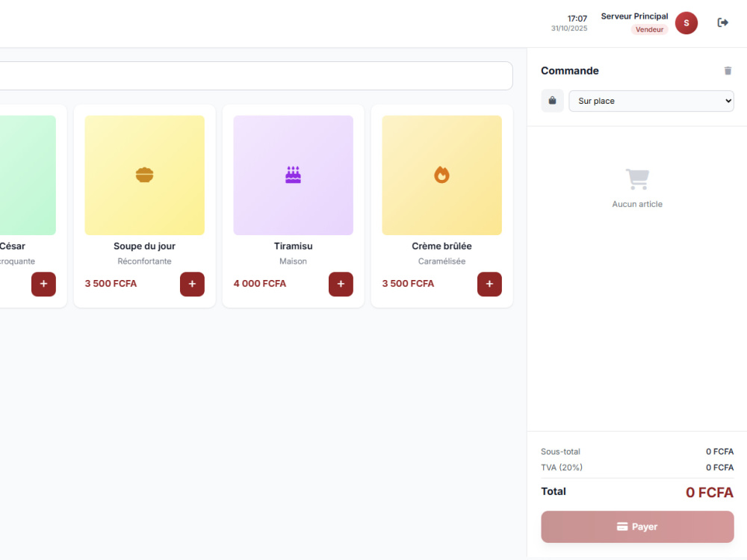Screen dimensions: 747x560
Task: Add Tiramisu to the order
Action: [x=341, y=284]
